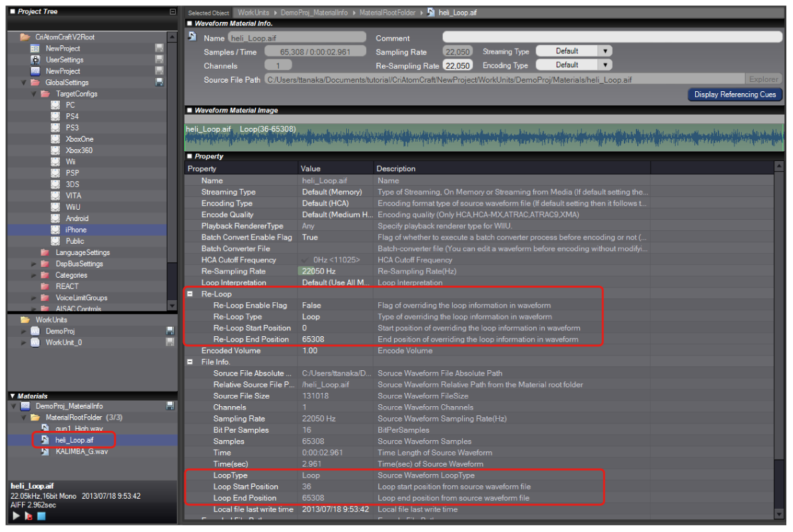Collapse the TargetConfigs tree node
The height and width of the screenshot is (532, 793).
[34, 94]
